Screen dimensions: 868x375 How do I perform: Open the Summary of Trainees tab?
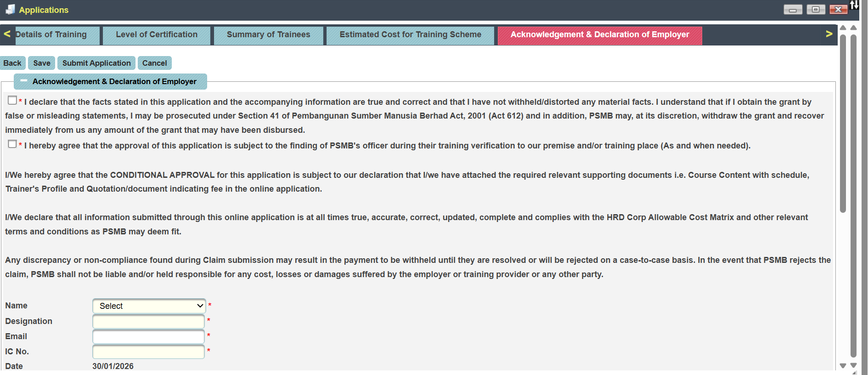pos(268,35)
